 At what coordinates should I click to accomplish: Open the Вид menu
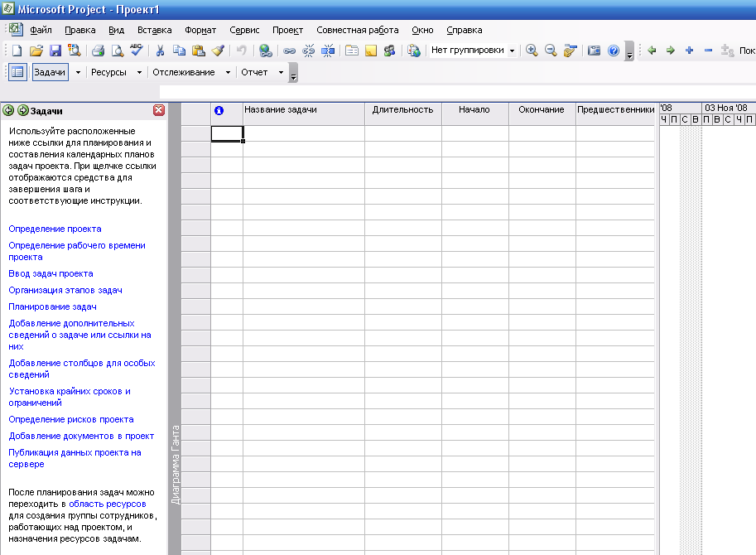(x=116, y=30)
